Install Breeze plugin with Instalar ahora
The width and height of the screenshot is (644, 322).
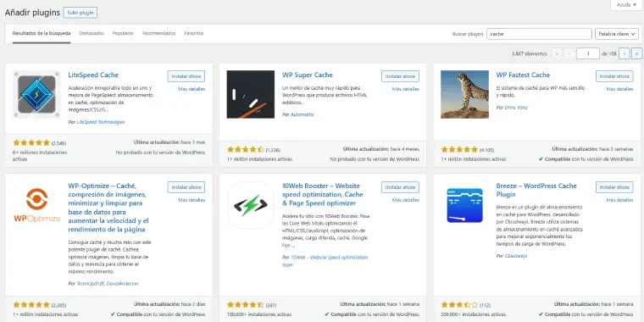point(614,187)
